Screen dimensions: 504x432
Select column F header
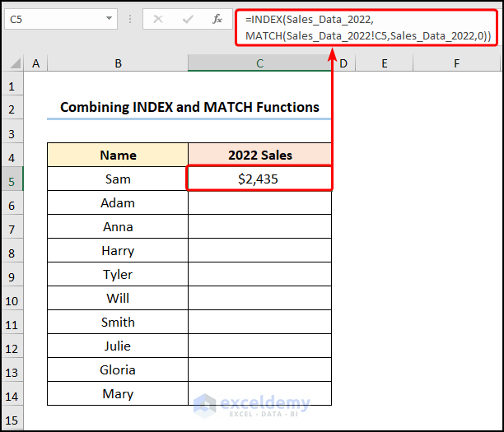tap(455, 63)
